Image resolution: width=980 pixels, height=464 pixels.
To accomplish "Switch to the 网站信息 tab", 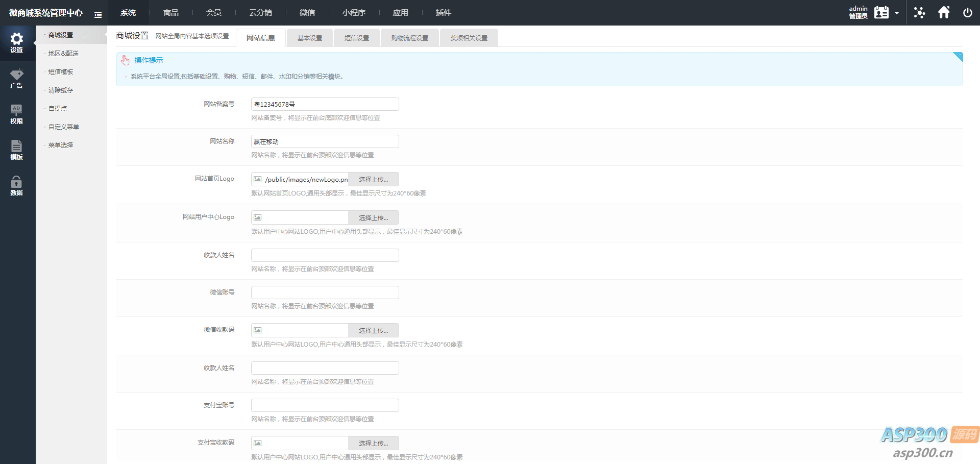I will [x=261, y=38].
